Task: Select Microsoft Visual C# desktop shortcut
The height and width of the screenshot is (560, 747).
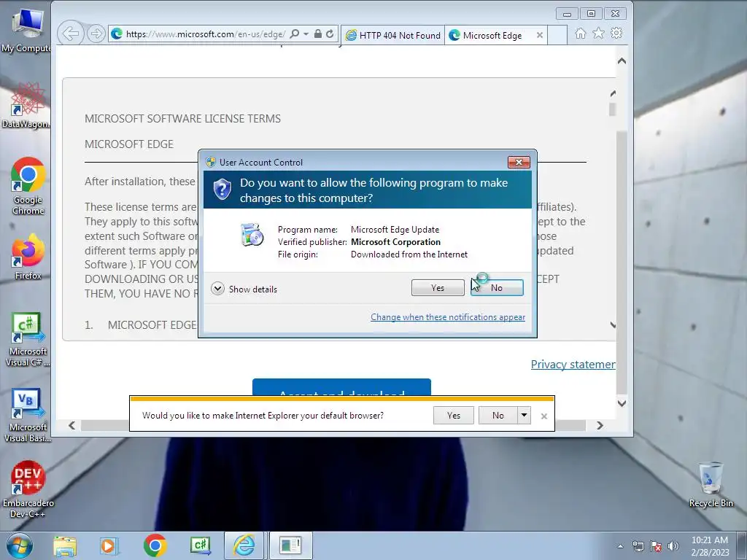Action: point(28,340)
